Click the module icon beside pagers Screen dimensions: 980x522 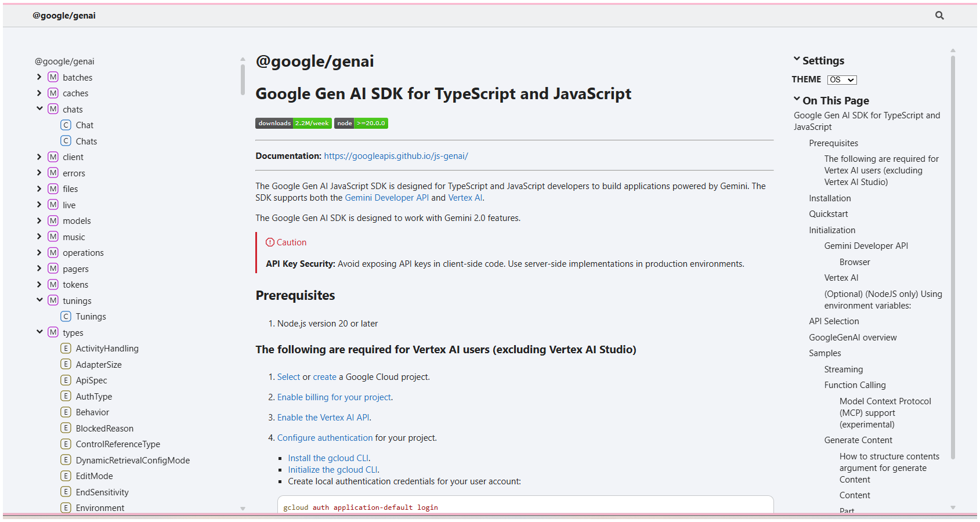click(53, 269)
